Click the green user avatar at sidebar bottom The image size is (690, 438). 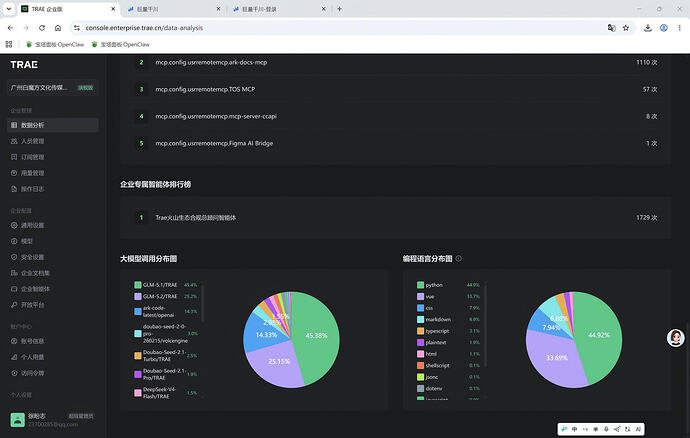(x=18, y=420)
